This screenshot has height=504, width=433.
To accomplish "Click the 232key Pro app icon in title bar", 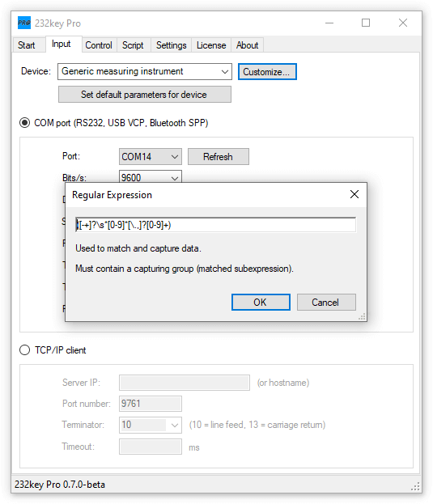I will pyautogui.click(x=24, y=23).
